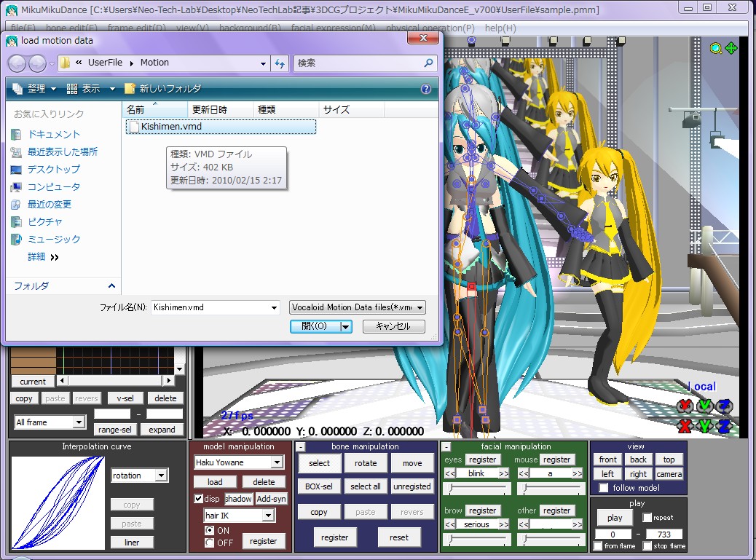Open the Haku Yowane model dropdown

277,462
